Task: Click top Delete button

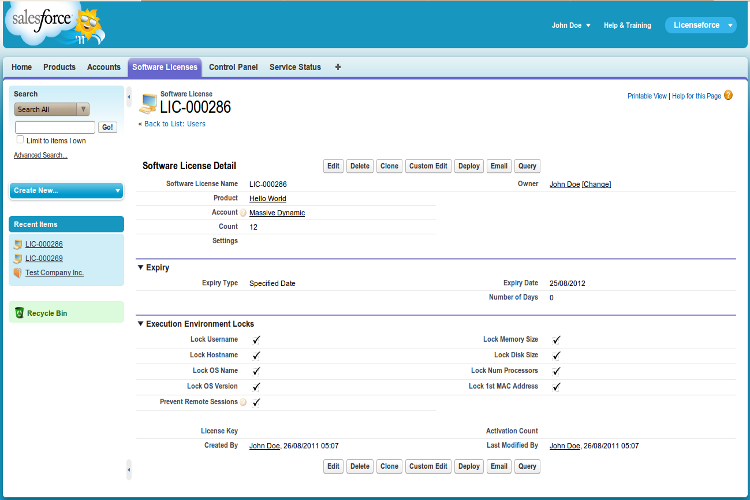Action: 360,166
